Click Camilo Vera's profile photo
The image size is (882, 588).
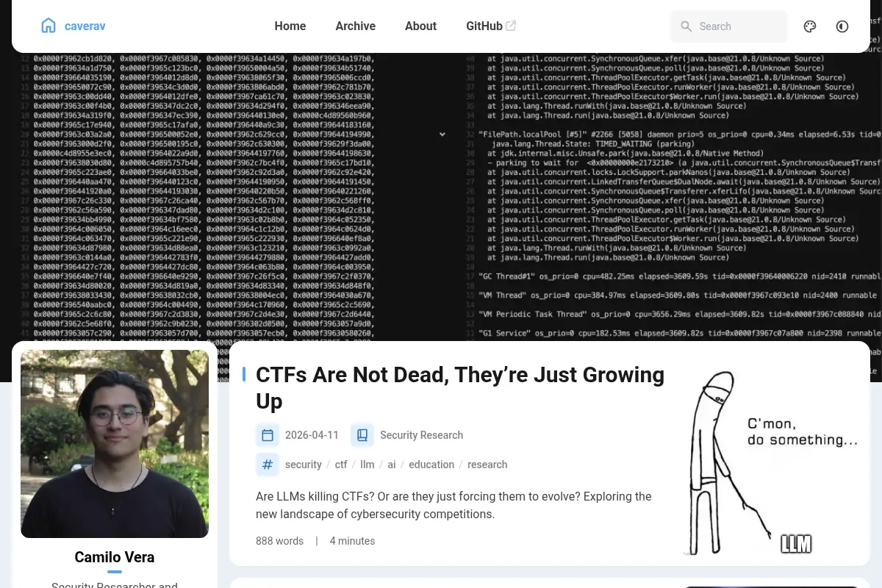(115, 444)
